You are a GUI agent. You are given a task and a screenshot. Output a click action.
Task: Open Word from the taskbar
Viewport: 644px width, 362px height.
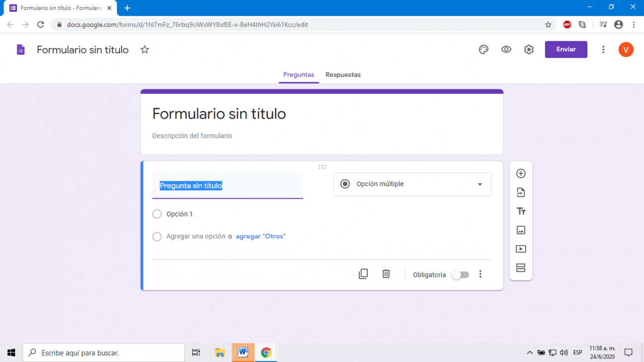(243, 353)
